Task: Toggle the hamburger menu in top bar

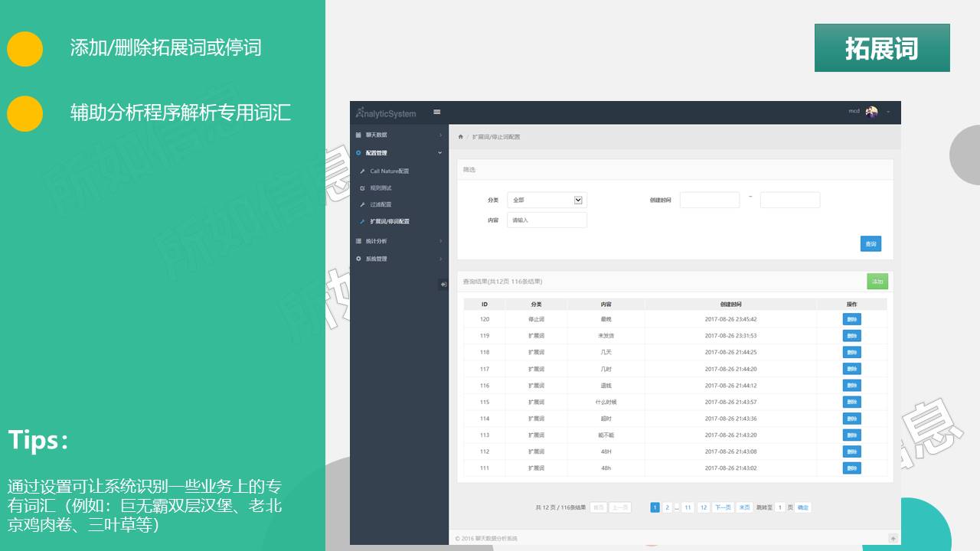Action: 437,112
